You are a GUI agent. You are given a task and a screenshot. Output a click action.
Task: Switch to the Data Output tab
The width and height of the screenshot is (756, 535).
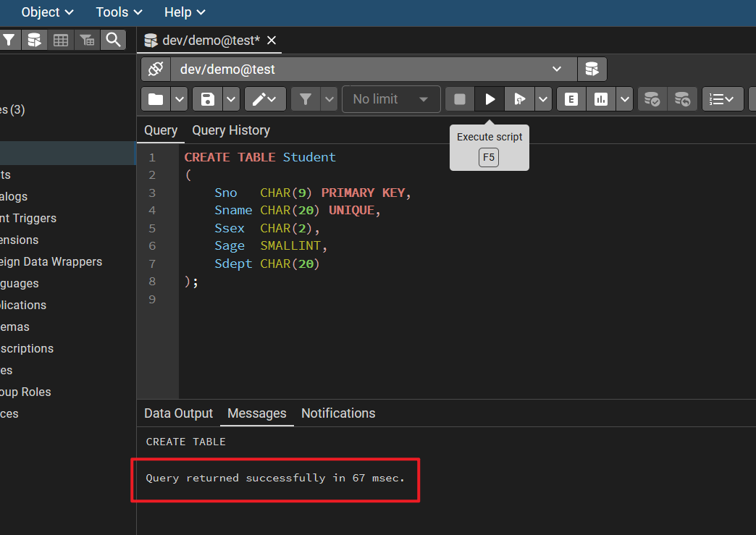pyautogui.click(x=178, y=413)
